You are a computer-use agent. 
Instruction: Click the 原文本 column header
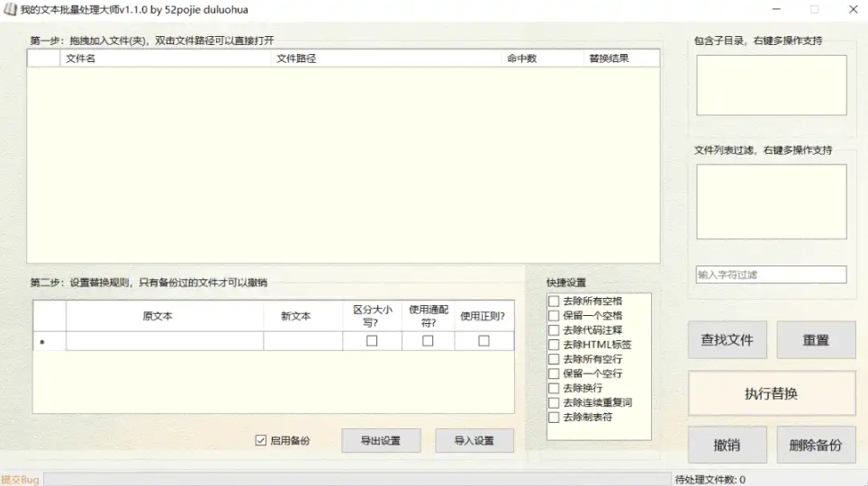pyautogui.click(x=165, y=316)
